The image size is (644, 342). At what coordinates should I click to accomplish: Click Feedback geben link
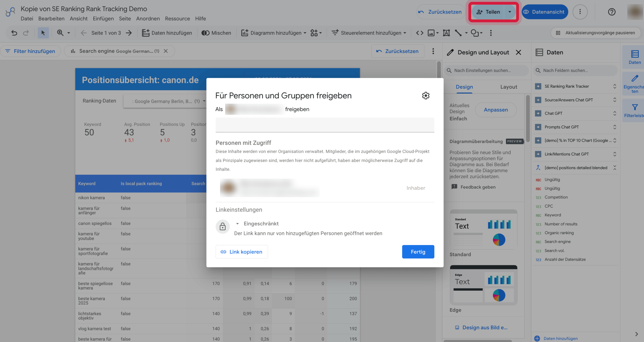point(473,187)
